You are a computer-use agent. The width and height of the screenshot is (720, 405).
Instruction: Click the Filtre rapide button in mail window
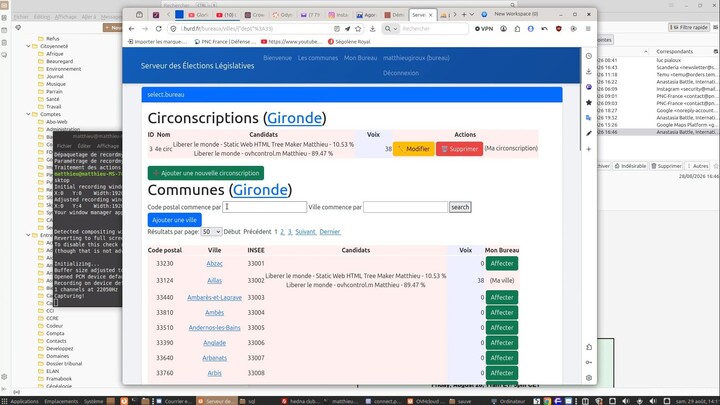coord(689,28)
